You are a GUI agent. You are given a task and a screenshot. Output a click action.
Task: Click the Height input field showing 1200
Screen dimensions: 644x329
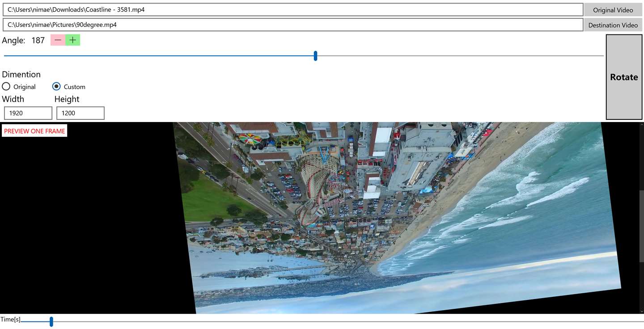tap(80, 113)
